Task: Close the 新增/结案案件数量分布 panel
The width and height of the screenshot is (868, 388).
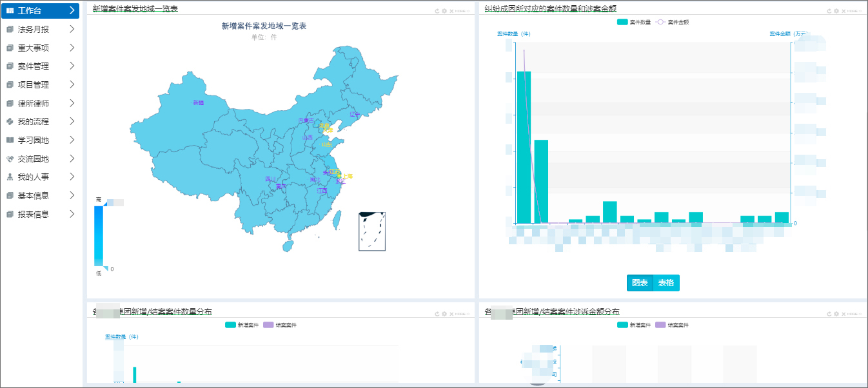Action: (451, 314)
